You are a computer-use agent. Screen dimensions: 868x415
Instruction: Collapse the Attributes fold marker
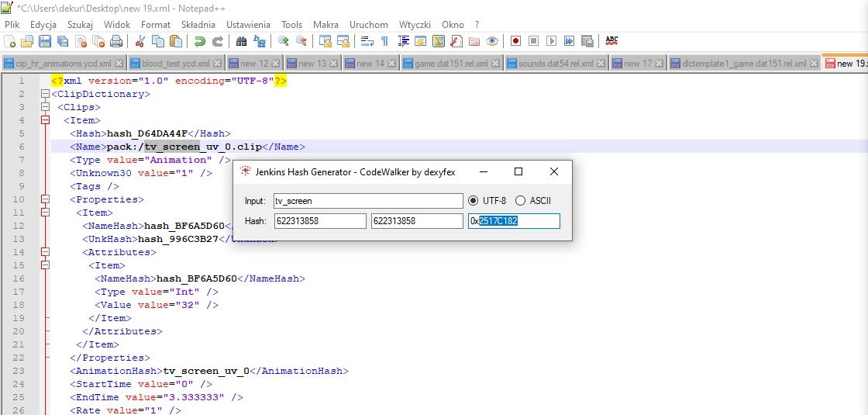46,252
